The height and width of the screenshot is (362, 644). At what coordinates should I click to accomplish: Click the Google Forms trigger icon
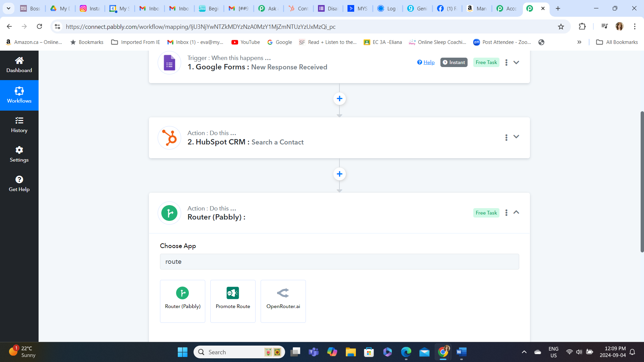pos(169,63)
